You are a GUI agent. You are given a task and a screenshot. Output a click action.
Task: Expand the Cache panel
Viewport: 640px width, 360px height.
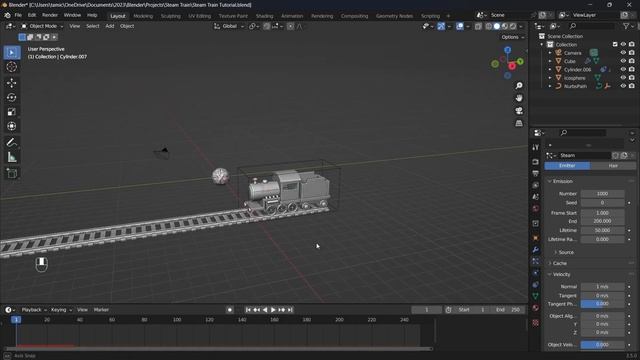[x=560, y=263]
